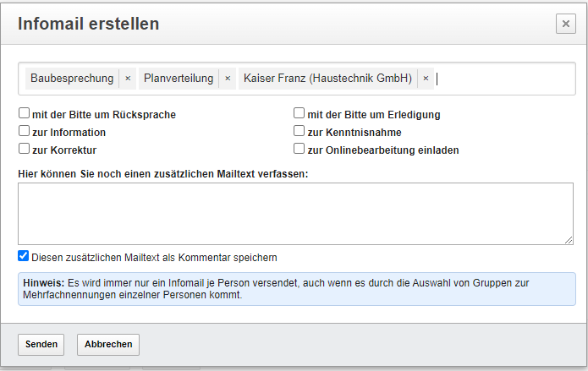Click the Planverteilung tag label
The height and width of the screenshot is (371, 588).
(x=179, y=79)
